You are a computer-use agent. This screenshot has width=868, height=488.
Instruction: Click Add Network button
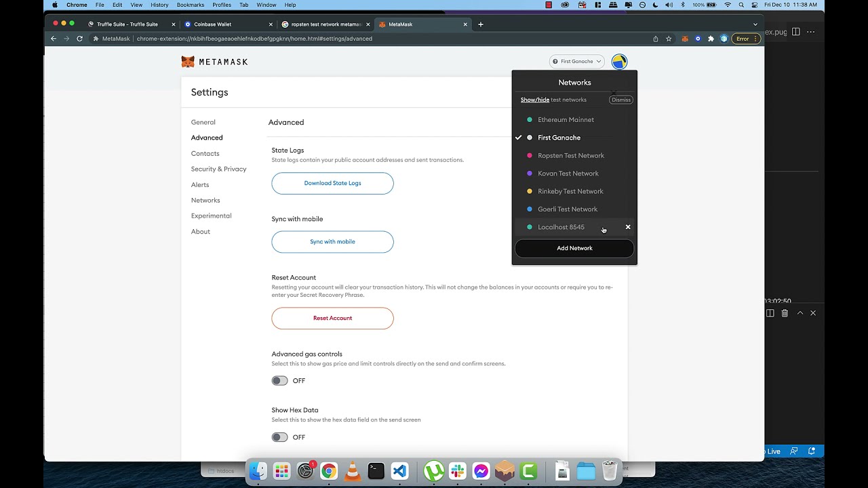pos(574,248)
